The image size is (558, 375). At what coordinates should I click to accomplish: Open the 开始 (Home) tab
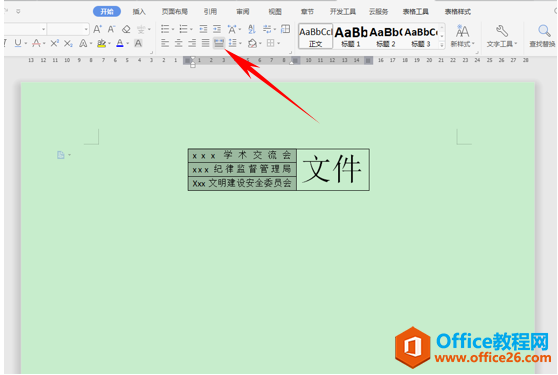click(107, 12)
